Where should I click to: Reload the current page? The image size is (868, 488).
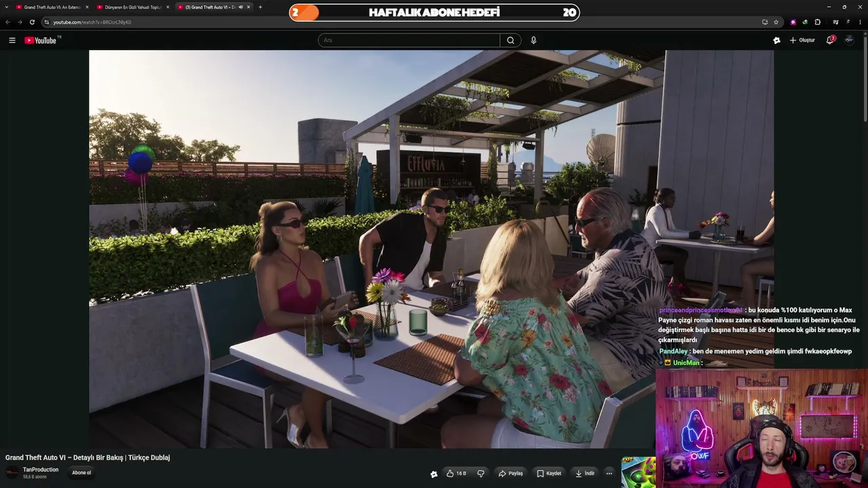(x=32, y=22)
